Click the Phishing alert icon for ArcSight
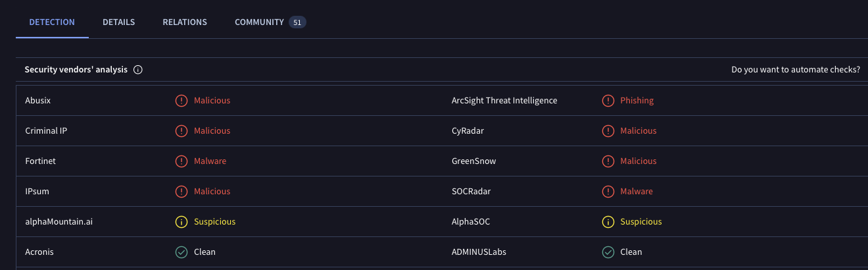This screenshot has width=868, height=270. (x=608, y=101)
